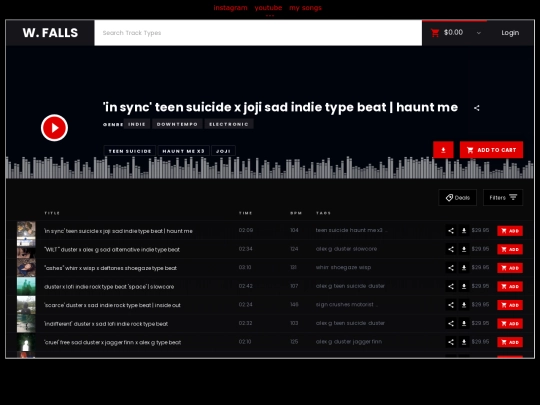Add 'WILT' track to cart

coord(510,249)
